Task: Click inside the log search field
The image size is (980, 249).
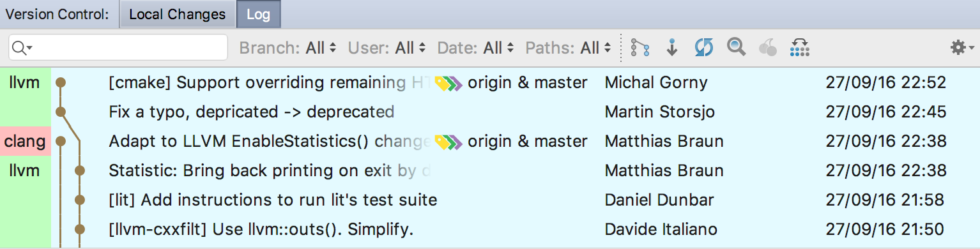Action: tap(118, 47)
